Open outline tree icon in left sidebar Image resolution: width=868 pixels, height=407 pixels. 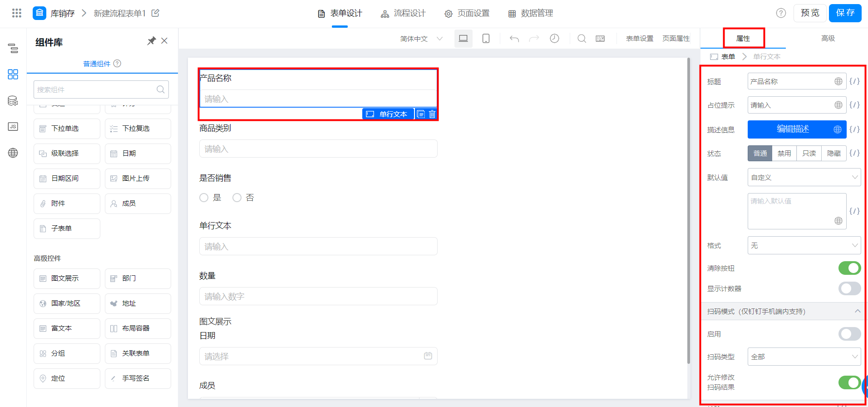(13, 48)
